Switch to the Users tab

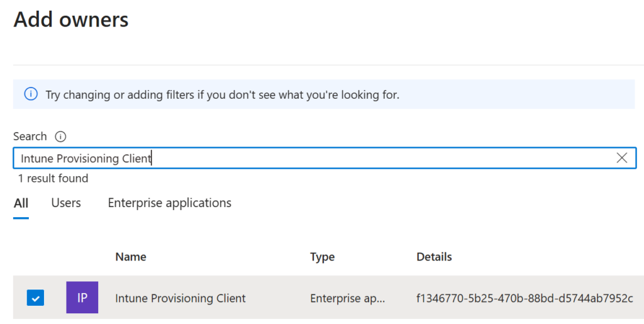coord(66,203)
